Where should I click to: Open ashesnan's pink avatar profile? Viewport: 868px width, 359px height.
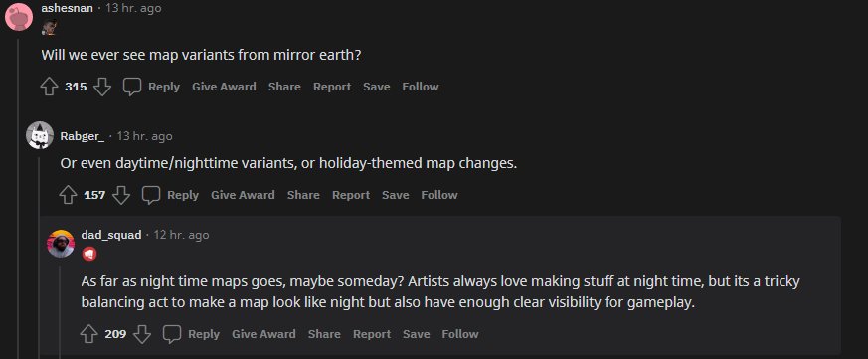coord(19,17)
